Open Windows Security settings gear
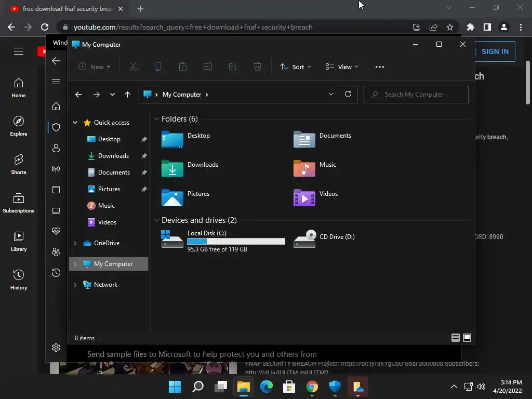Screen dimensions: 532x399 56,348
